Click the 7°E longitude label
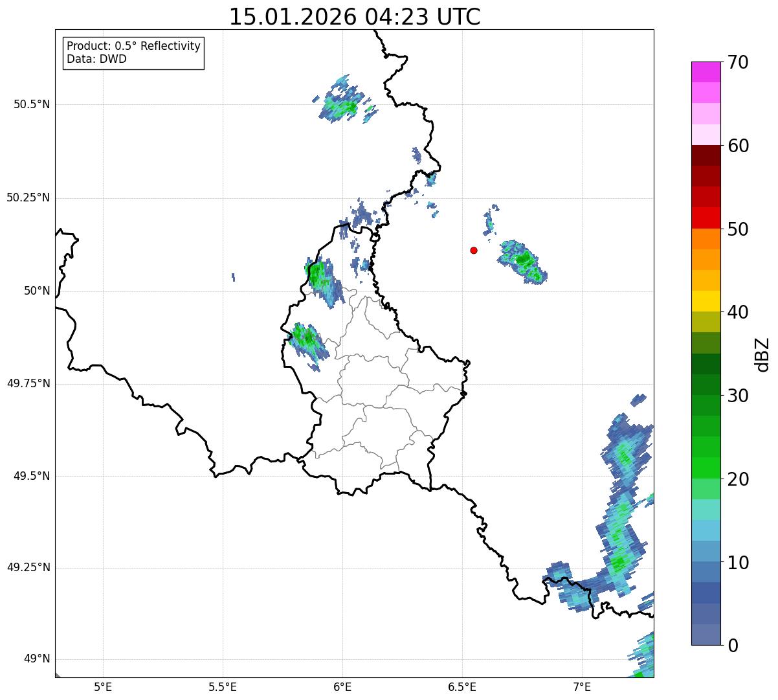The image size is (778, 700). (582, 686)
